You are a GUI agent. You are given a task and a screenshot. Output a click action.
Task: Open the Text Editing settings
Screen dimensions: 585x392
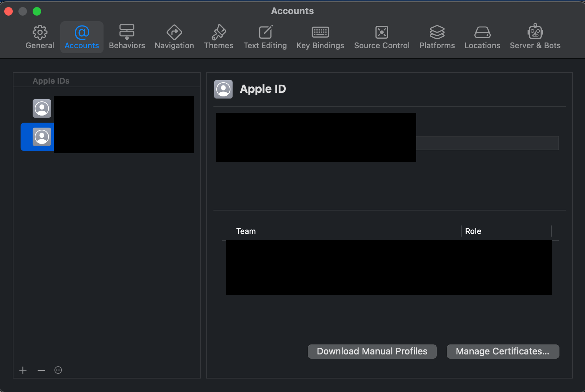coord(265,37)
